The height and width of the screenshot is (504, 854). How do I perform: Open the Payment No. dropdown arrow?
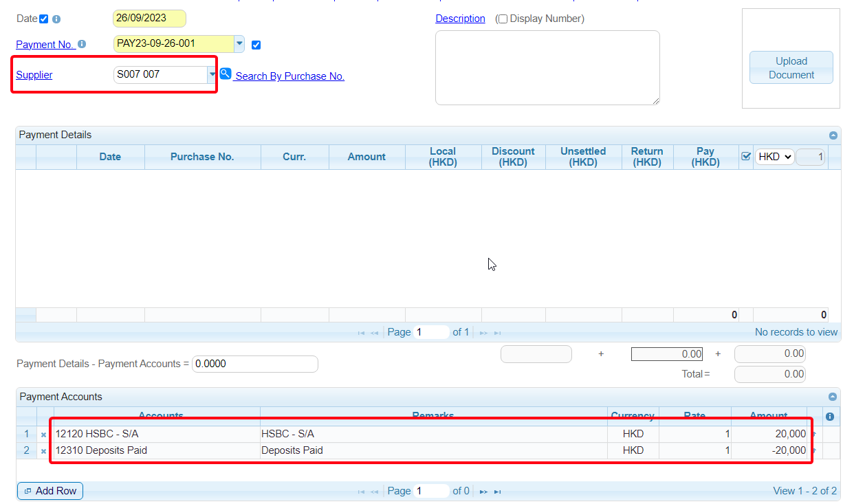(239, 43)
